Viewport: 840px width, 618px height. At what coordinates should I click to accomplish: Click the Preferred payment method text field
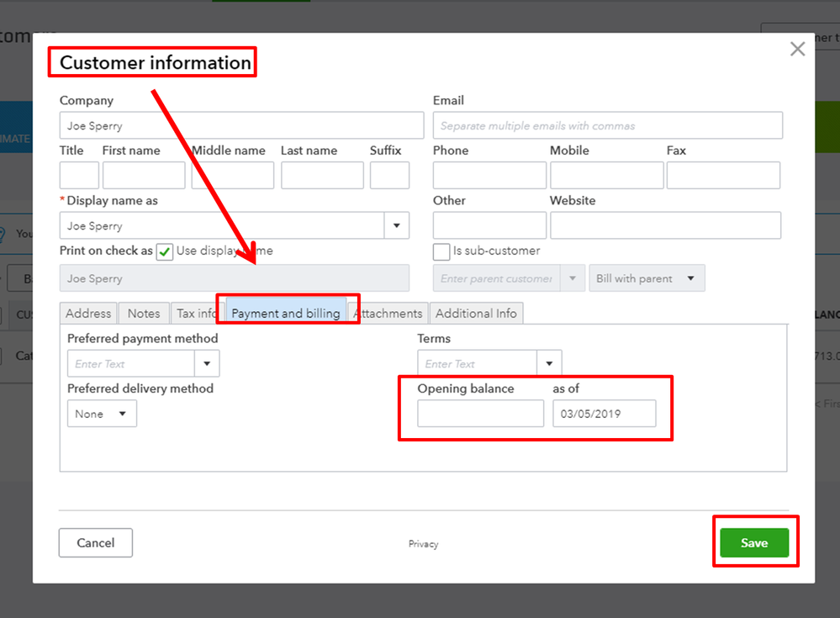130,363
